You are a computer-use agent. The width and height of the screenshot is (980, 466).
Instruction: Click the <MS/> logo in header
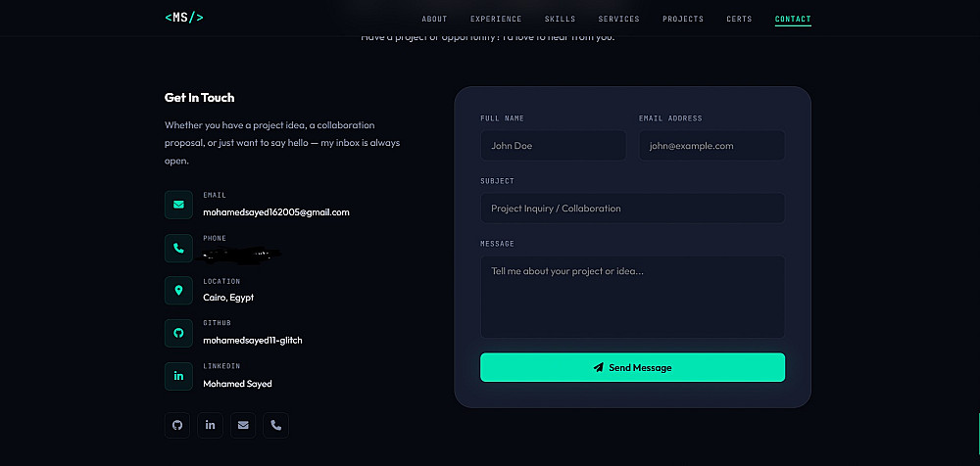pos(184,18)
